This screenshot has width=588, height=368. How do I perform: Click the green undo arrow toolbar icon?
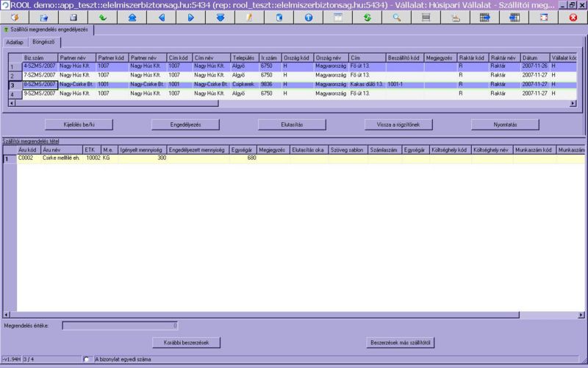pos(102,17)
